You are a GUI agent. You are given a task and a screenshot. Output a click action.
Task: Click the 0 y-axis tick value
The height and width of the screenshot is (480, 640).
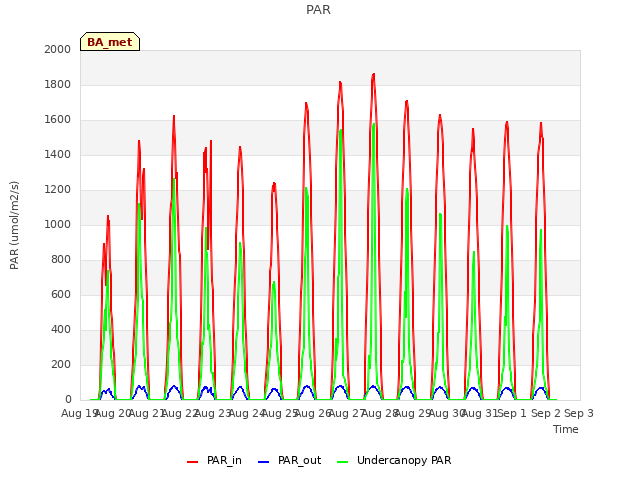[x=68, y=400]
